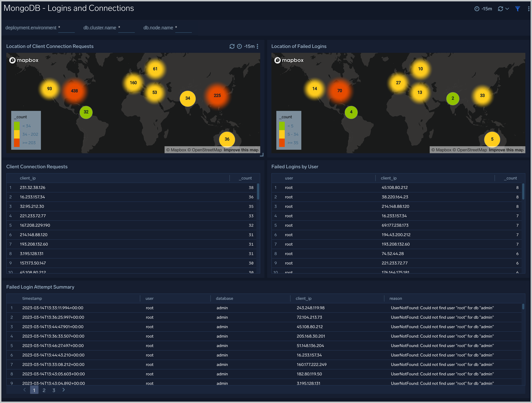The height and width of the screenshot is (403, 532).
Task: Go to page 3 of summary table
Action: pos(54,390)
